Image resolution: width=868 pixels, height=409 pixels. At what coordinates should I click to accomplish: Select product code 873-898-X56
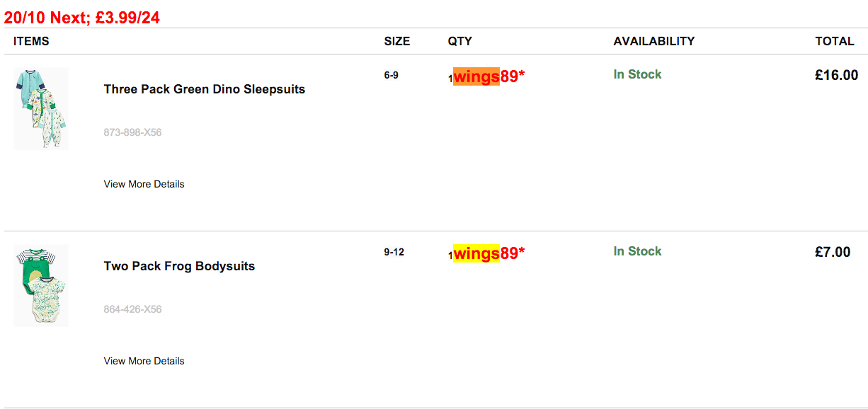click(132, 132)
